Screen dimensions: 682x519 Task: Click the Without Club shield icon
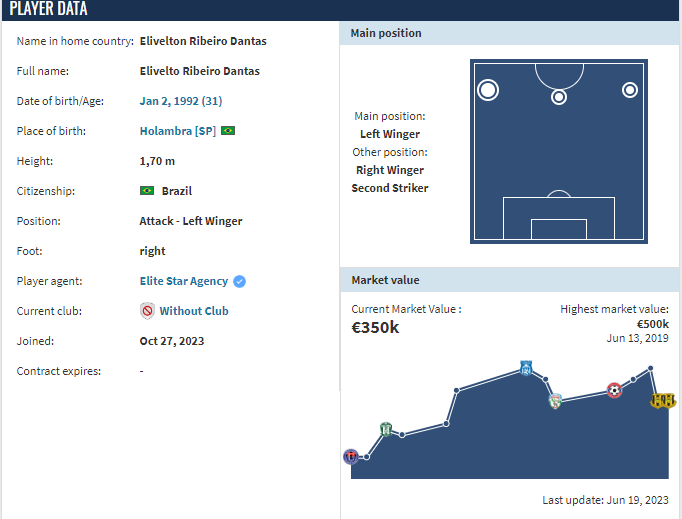click(x=147, y=311)
